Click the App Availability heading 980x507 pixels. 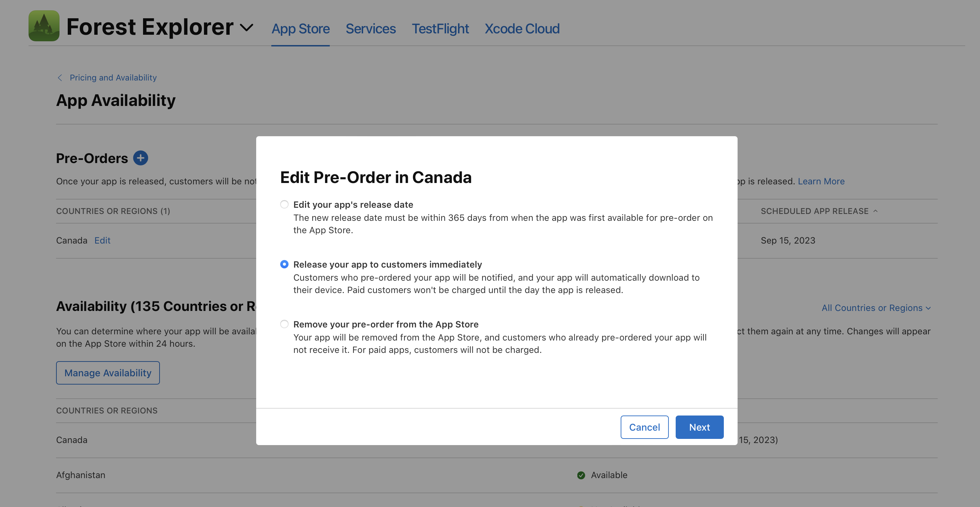(x=116, y=100)
